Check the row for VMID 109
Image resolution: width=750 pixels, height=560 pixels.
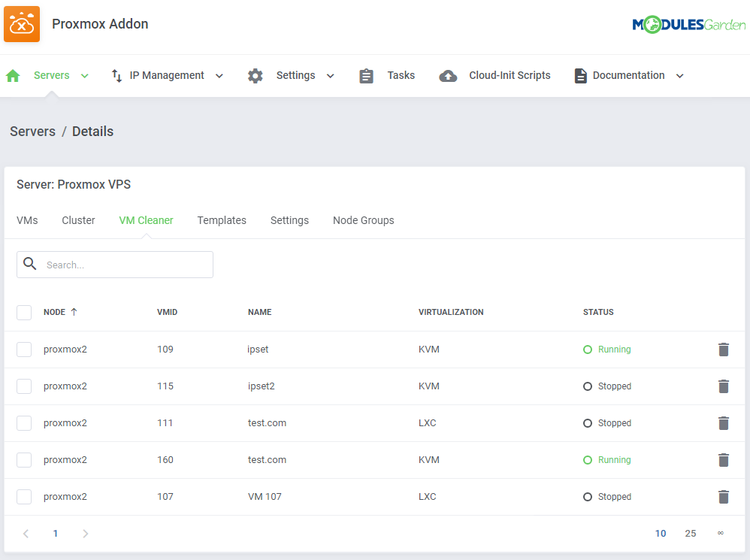(24, 350)
